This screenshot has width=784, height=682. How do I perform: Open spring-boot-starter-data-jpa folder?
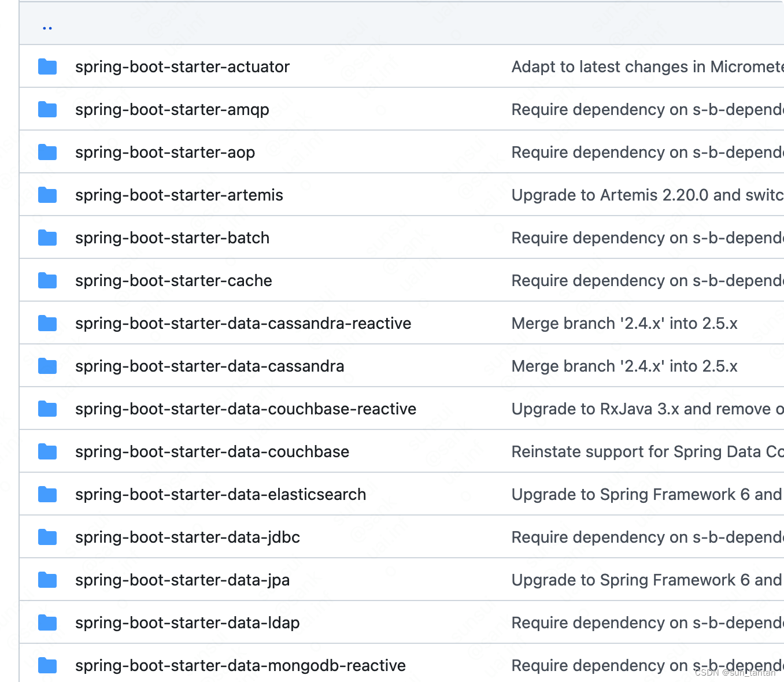[x=183, y=580]
